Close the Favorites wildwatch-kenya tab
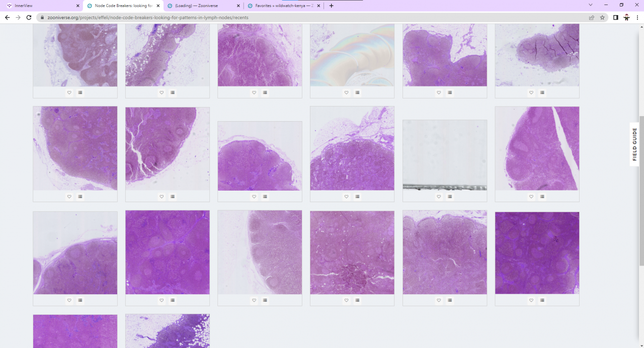This screenshot has height=348, width=644. (319, 6)
